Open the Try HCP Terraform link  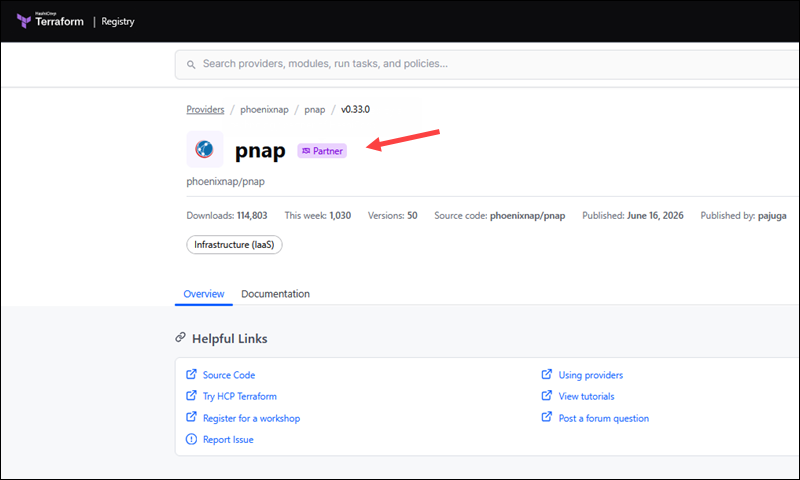[x=240, y=396]
